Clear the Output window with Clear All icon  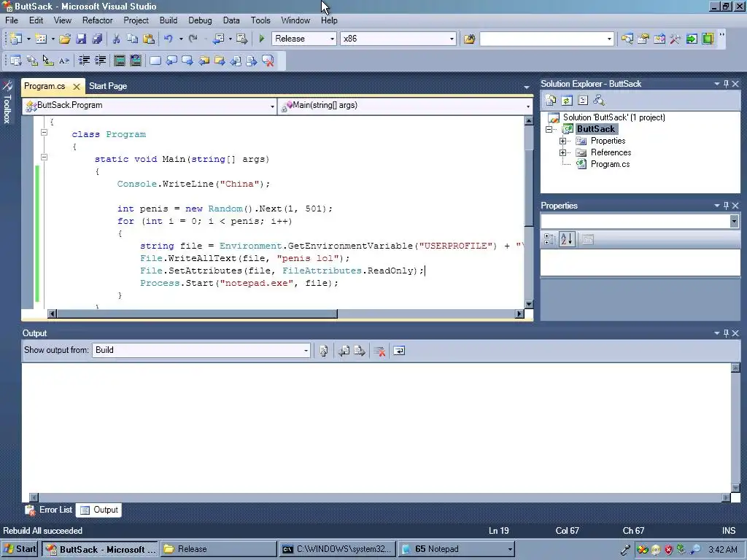pos(379,351)
